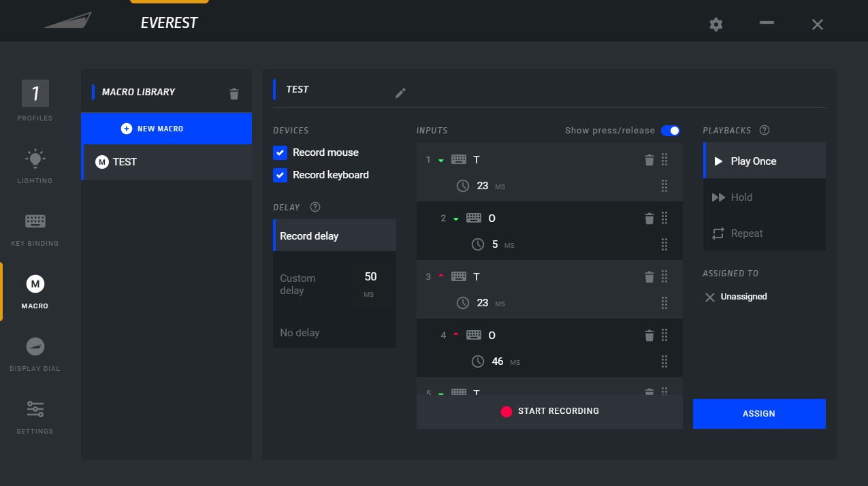Click the Start Recording button
This screenshot has width=868, height=486.
pos(549,411)
